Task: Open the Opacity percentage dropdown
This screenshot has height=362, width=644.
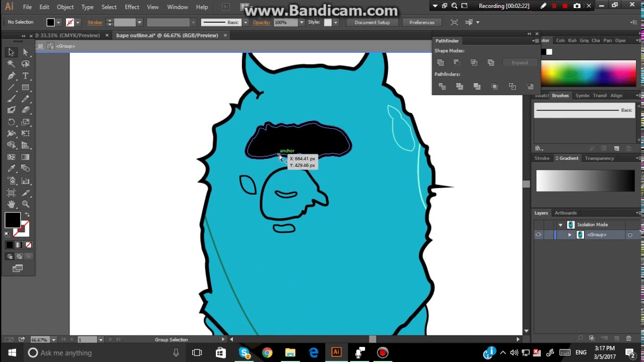Action: (x=302, y=22)
